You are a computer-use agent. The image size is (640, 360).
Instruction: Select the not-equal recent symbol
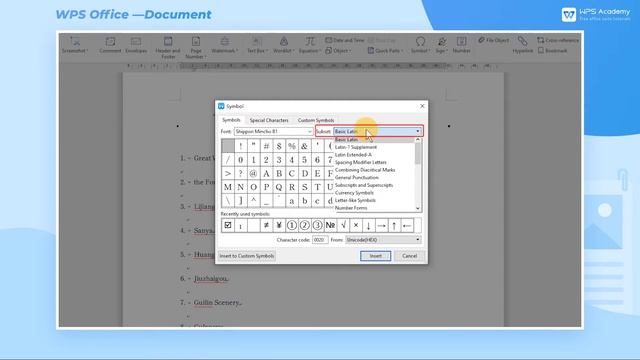(266, 225)
